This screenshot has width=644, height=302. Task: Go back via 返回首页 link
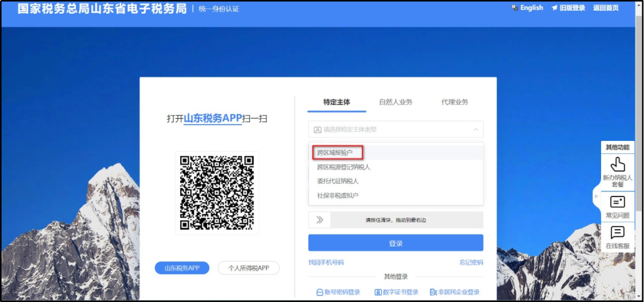(605, 8)
